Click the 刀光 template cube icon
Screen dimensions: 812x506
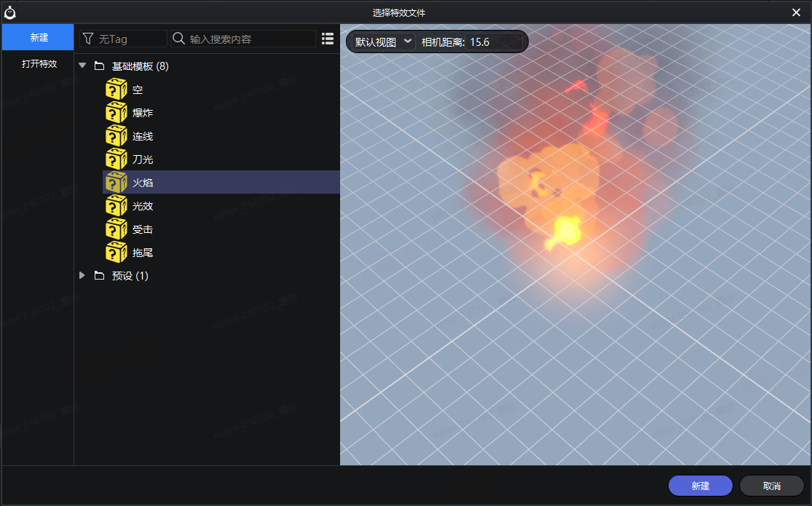(117, 159)
